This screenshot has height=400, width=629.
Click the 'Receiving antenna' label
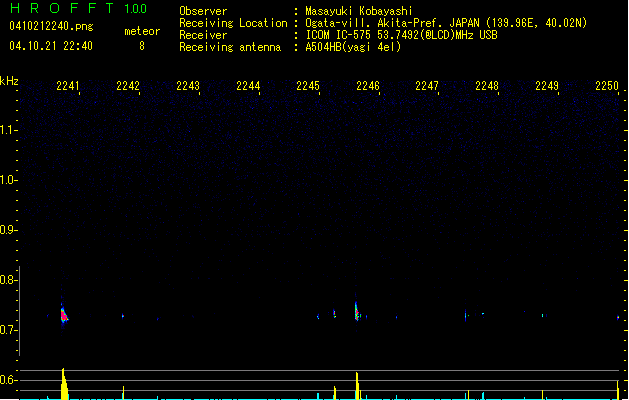[230, 47]
